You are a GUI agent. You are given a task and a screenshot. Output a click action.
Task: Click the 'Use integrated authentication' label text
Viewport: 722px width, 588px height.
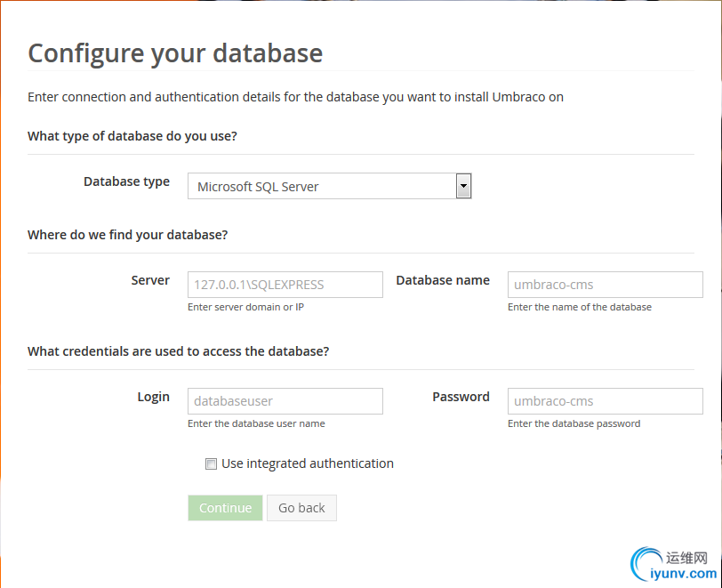308,463
